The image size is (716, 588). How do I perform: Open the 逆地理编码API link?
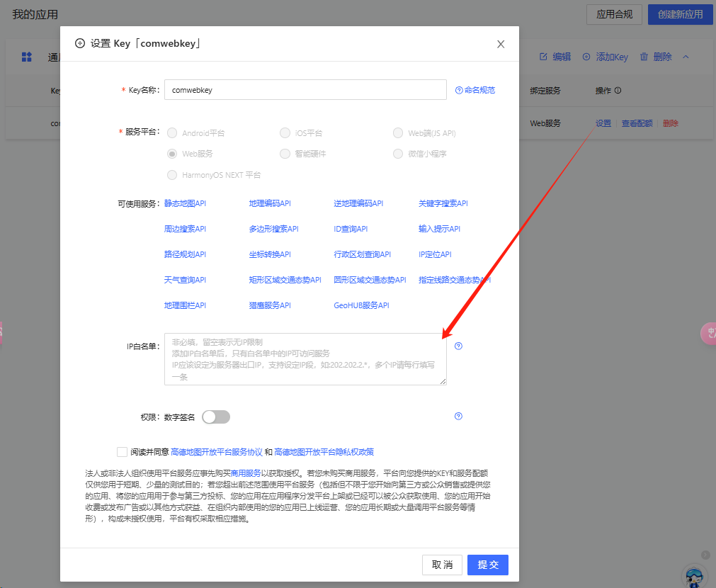[x=358, y=203]
